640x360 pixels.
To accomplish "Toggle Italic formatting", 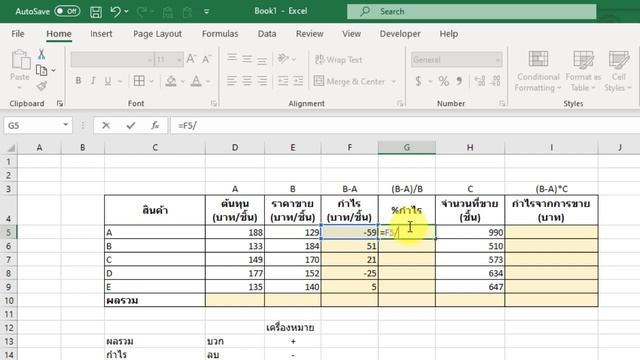I will [93, 81].
